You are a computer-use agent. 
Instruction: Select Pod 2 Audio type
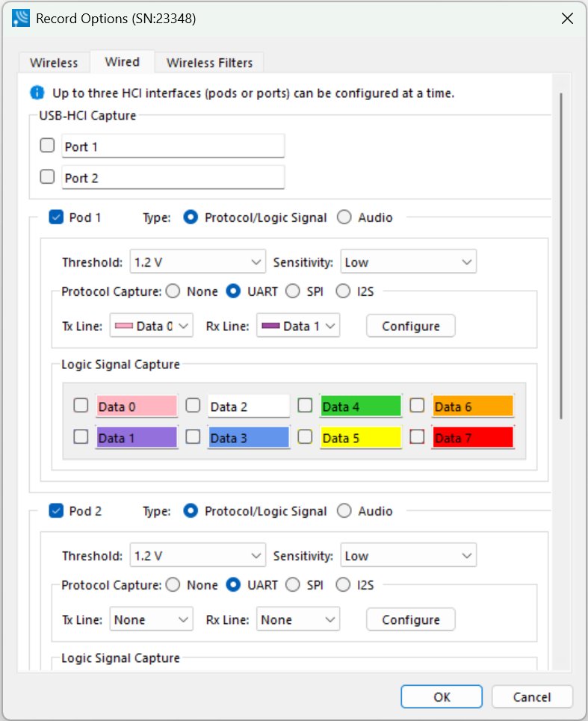344,510
